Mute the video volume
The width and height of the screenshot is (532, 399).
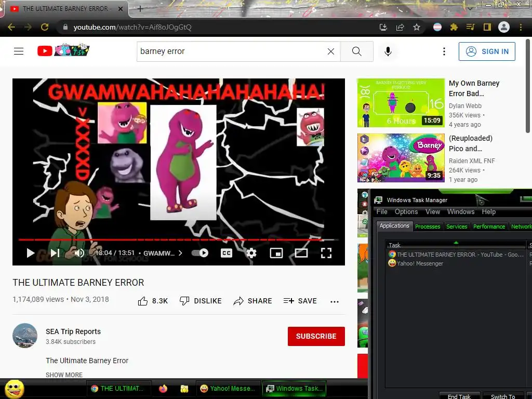79,253
